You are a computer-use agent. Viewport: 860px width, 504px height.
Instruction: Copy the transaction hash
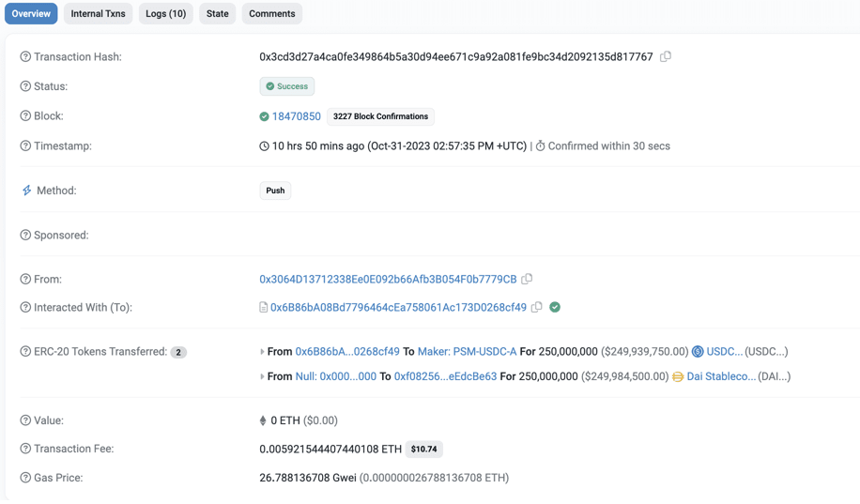pos(666,56)
